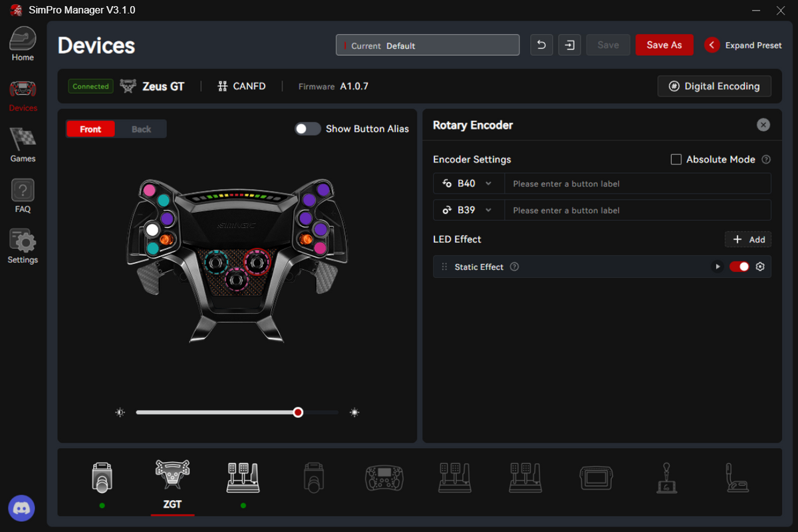Open the B39 encoder button dropdown

[x=469, y=210]
